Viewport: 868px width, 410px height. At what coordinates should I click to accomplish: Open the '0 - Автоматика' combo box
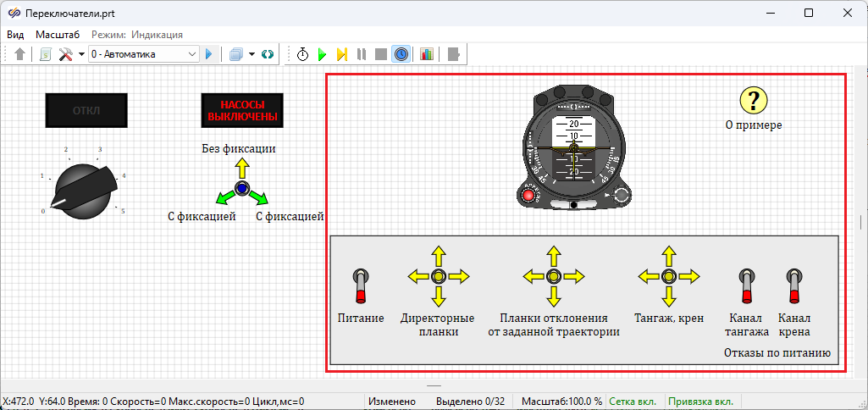pyautogui.click(x=143, y=54)
